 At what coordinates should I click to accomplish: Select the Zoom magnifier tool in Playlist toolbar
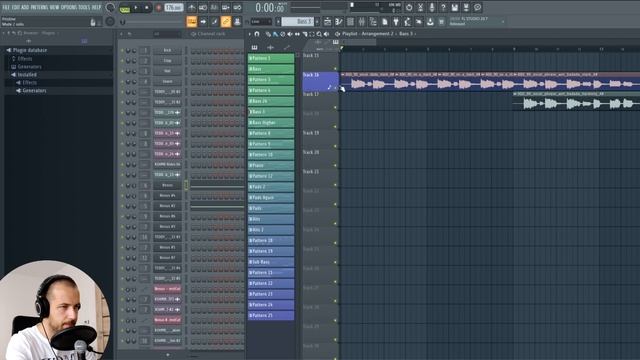[x=319, y=34]
